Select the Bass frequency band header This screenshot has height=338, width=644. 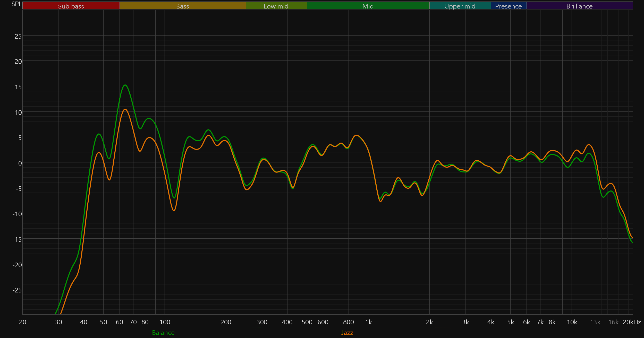[x=182, y=6]
